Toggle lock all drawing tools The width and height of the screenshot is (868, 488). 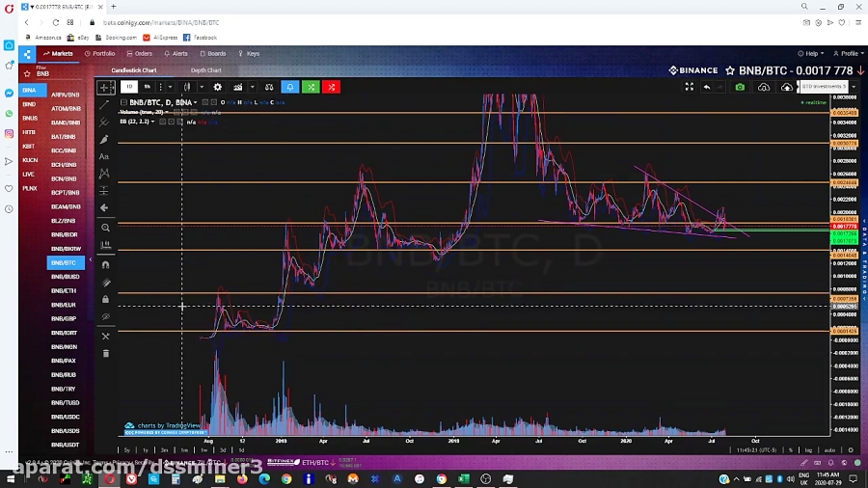point(105,299)
